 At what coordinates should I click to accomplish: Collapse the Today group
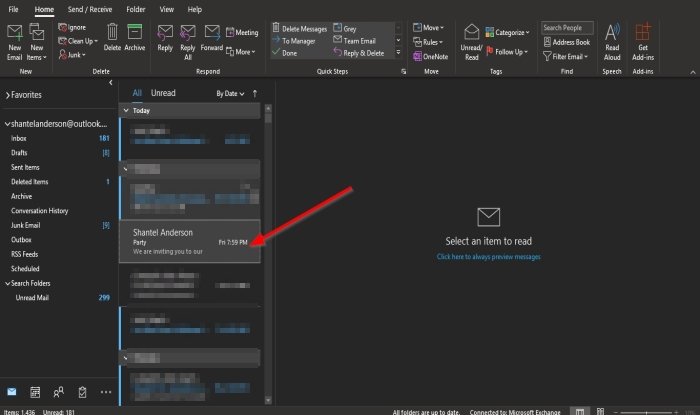(126, 110)
